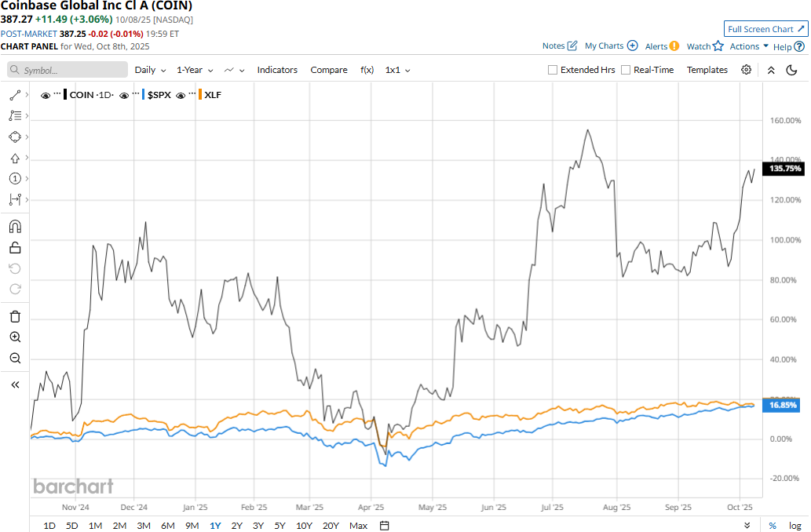Open the Indicators menu
Image resolution: width=811 pixels, height=532 pixels.
(x=277, y=70)
